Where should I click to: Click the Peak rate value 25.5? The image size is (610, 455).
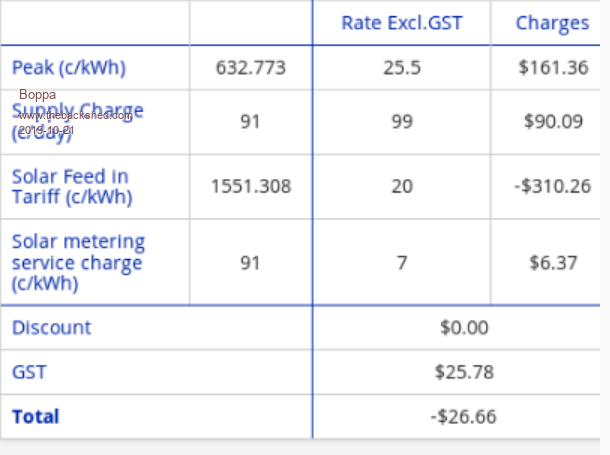401,68
